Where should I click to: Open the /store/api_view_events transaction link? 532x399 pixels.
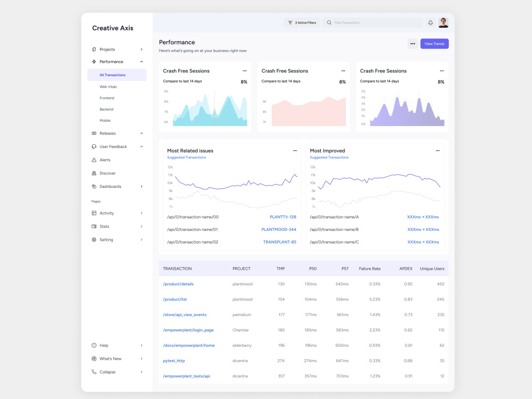[x=185, y=315]
